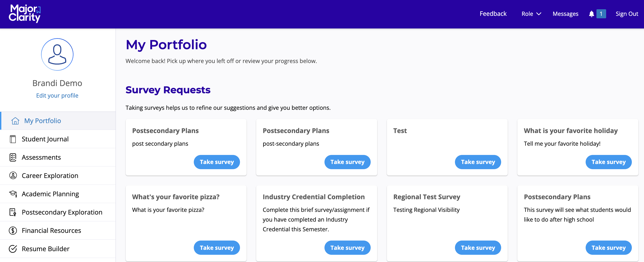Expand the Role dropdown menu

(x=531, y=14)
